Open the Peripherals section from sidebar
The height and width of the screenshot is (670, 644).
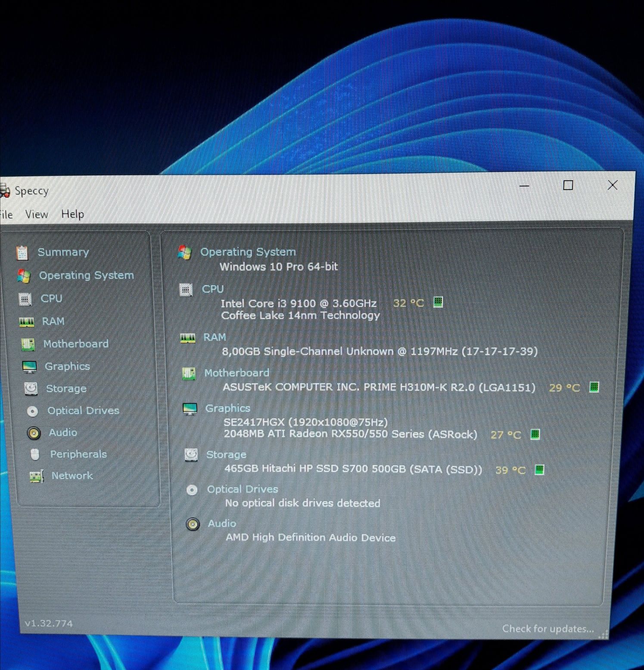tap(78, 454)
